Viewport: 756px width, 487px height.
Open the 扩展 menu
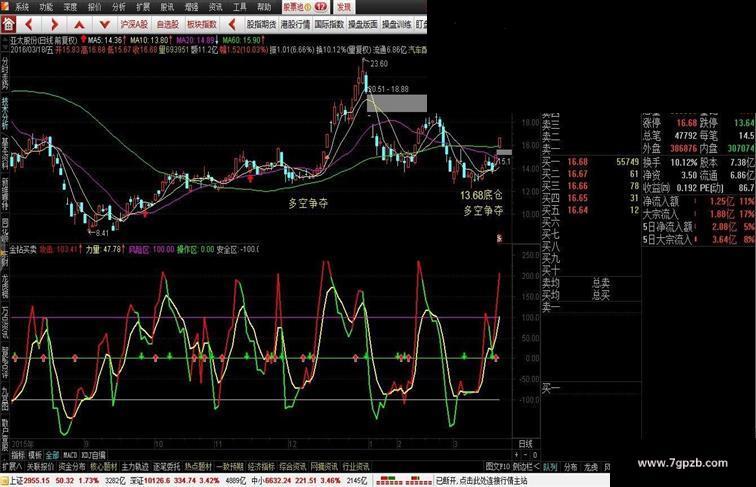click(143, 7)
